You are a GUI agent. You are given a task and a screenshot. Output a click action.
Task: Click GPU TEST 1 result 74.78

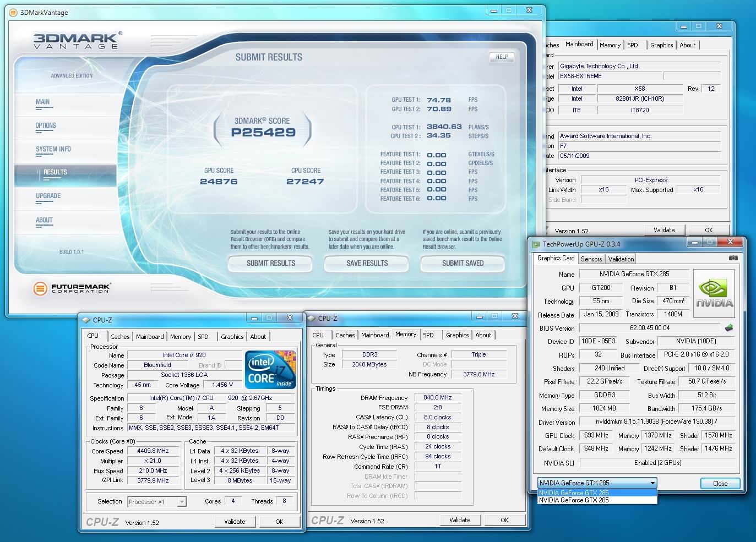[x=439, y=100]
